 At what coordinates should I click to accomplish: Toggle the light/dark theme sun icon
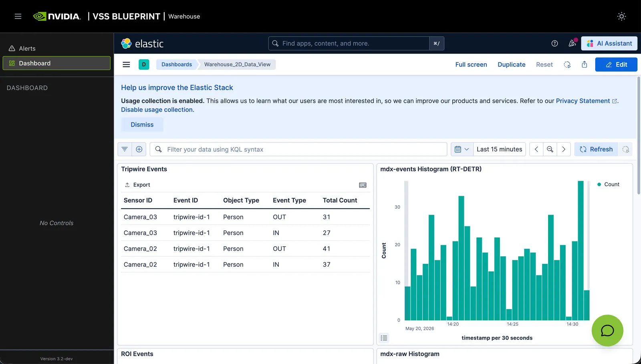click(x=621, y=16)
